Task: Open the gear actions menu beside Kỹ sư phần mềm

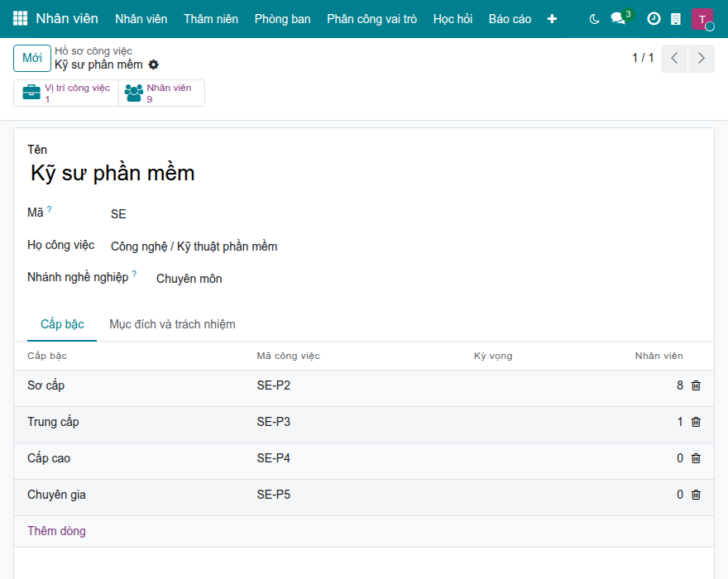Action: (x=153, y=65)
